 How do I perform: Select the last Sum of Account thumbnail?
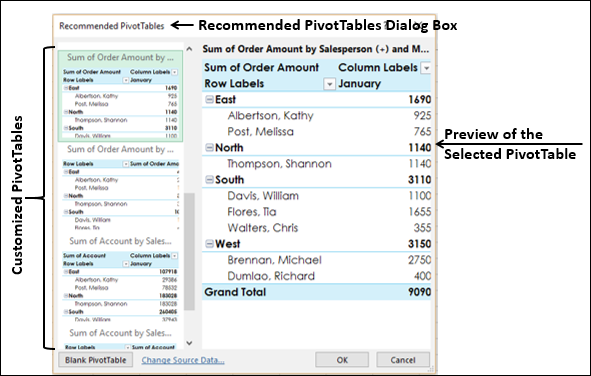coord(120,338)
